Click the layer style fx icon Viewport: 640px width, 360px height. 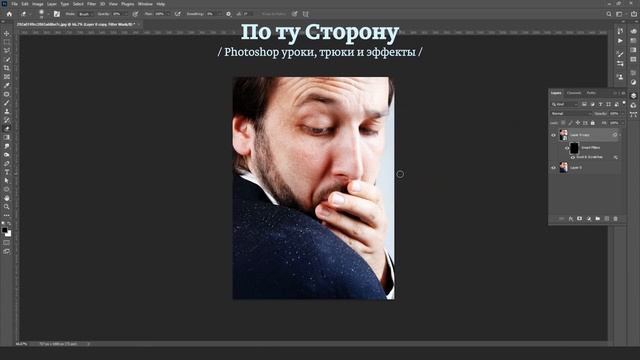[x=571, y=219]
